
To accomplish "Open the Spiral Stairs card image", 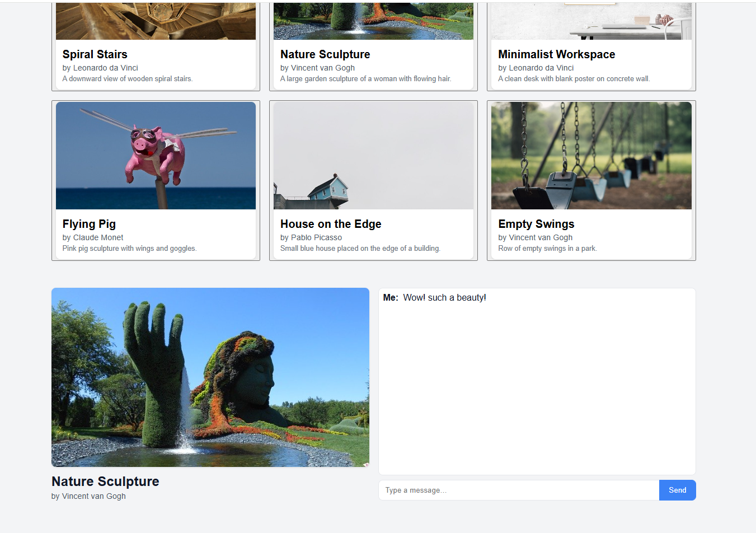I will (156, 21).
